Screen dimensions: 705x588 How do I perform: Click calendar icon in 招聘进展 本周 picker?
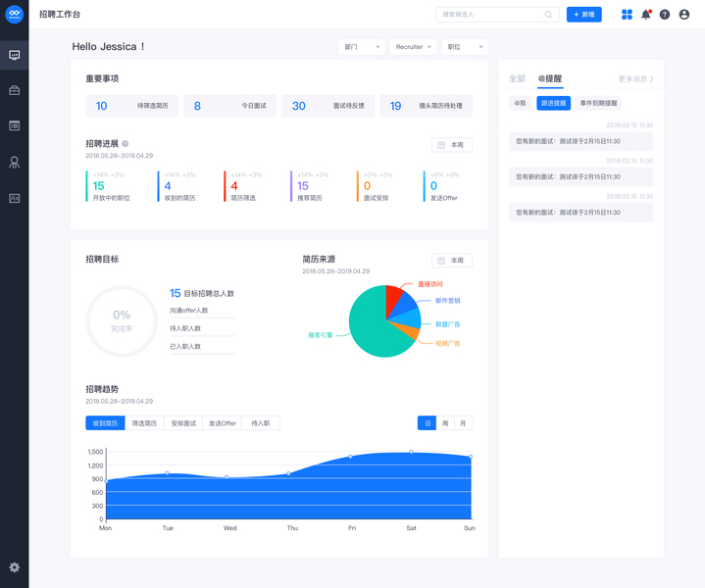(x=441, y=145)
